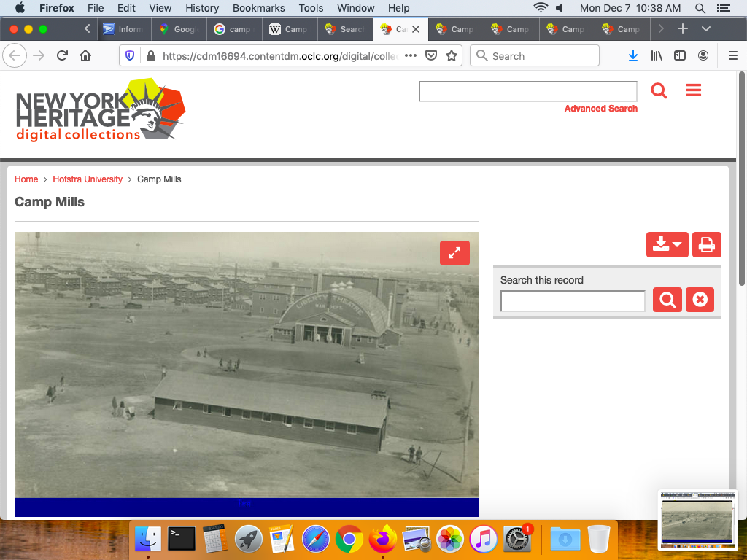Click the site search magnifier icon
747x560 pixels.
coord(659,90)
